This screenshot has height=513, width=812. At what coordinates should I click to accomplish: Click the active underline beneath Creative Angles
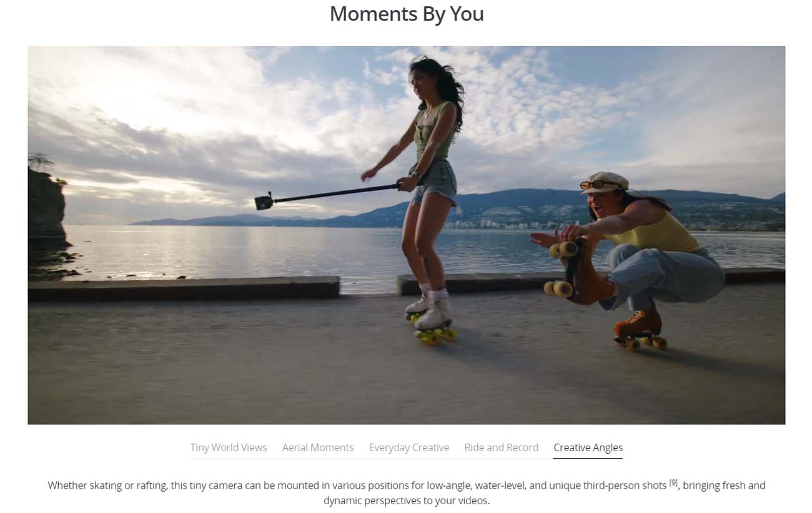(x=588, y=458)
